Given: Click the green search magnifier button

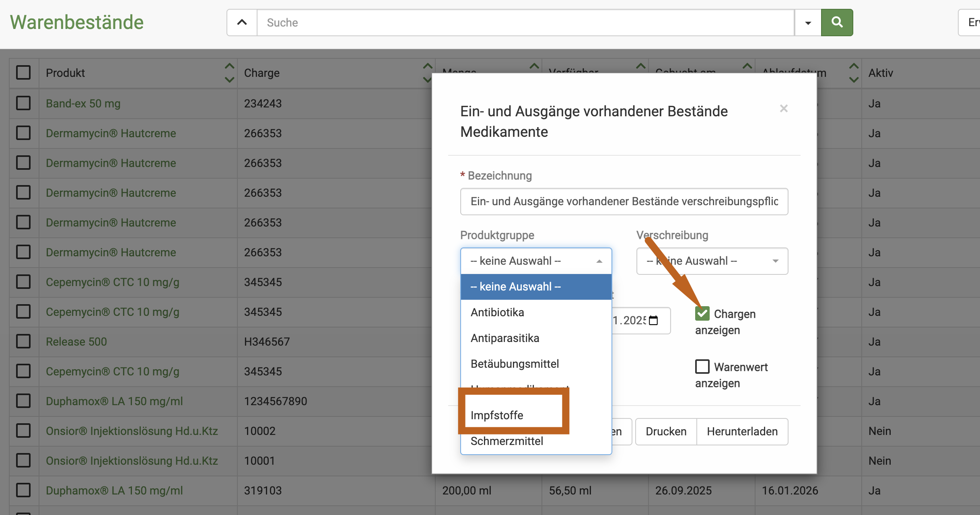Looking at the screenshot, I should click(x=837, y=23).
